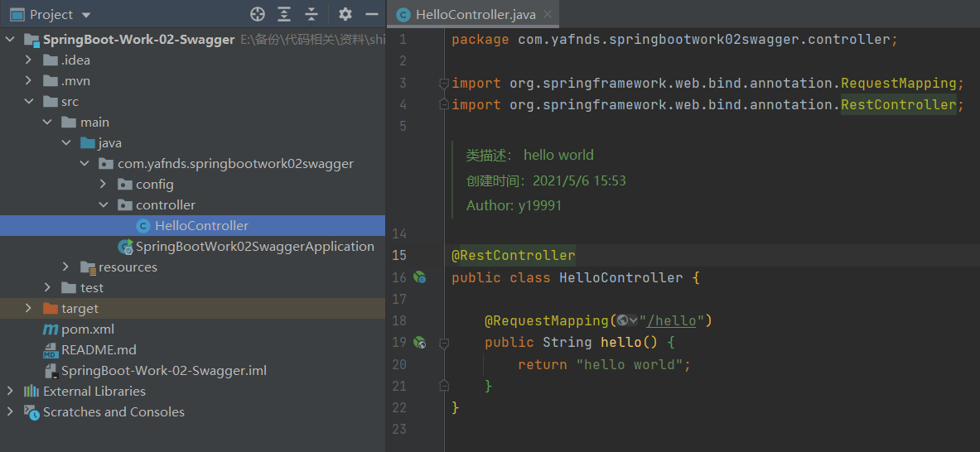Select the controller package

[x=166, y=204]
